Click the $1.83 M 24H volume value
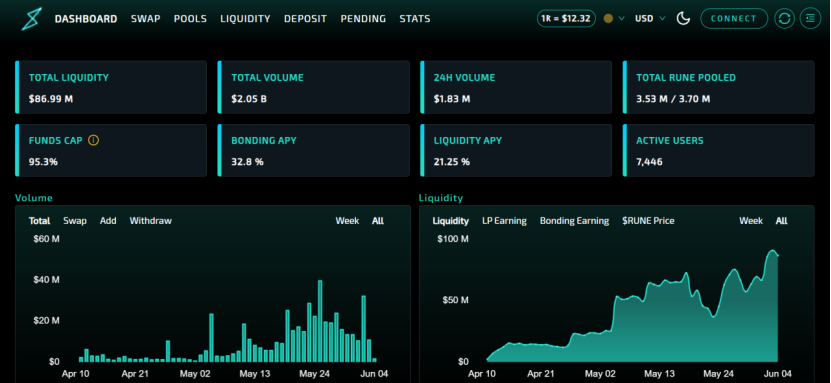This screenshot has width=831, height=383. [452, 99]
